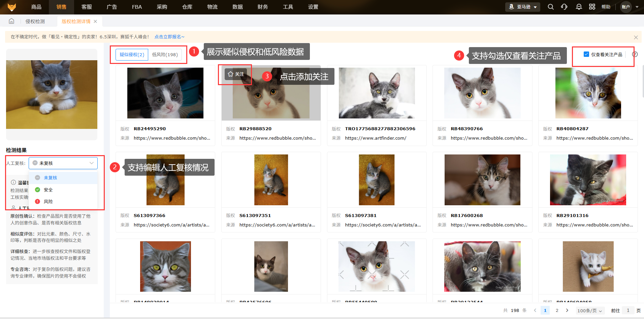Click the star 关注 follow button on image
Viewport: 644px width, 319px height.
(x=236, y=74)
